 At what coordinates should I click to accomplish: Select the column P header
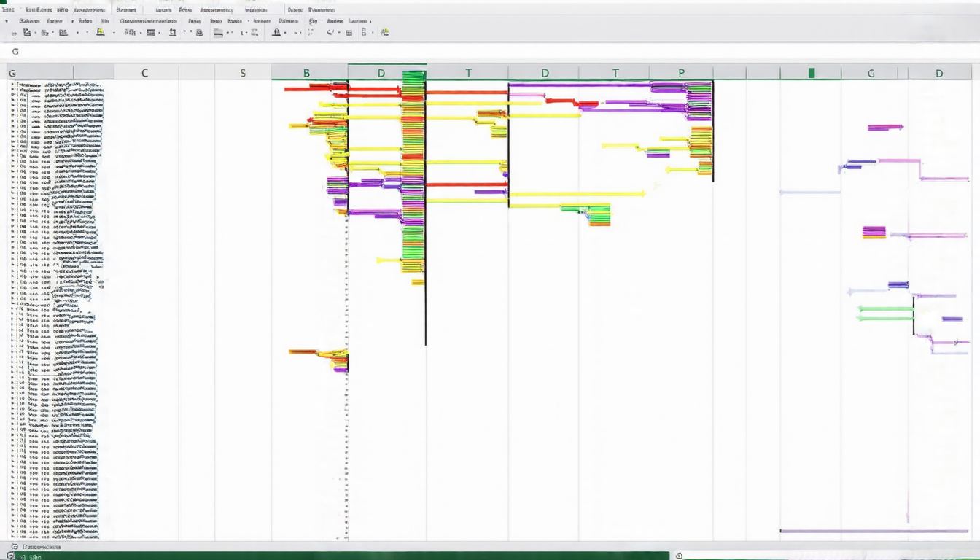coord(681,73)
